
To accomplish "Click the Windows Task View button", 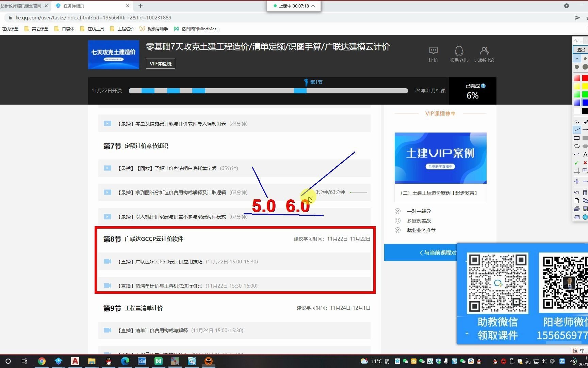I will (x=24, y=361).
